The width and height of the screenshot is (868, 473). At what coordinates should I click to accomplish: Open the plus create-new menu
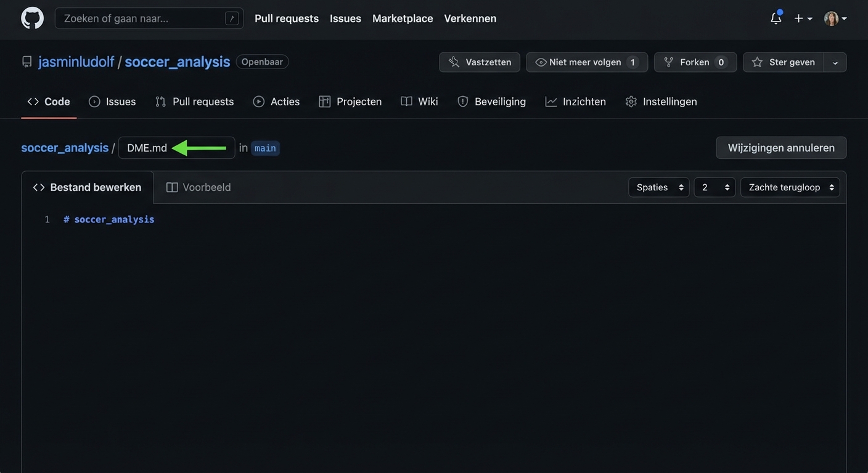[803, 18]
